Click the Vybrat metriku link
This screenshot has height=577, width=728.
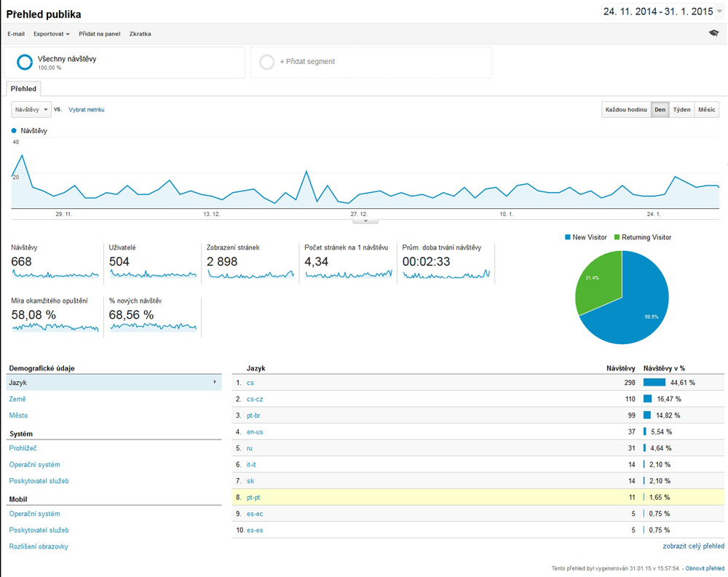point(87,110)
